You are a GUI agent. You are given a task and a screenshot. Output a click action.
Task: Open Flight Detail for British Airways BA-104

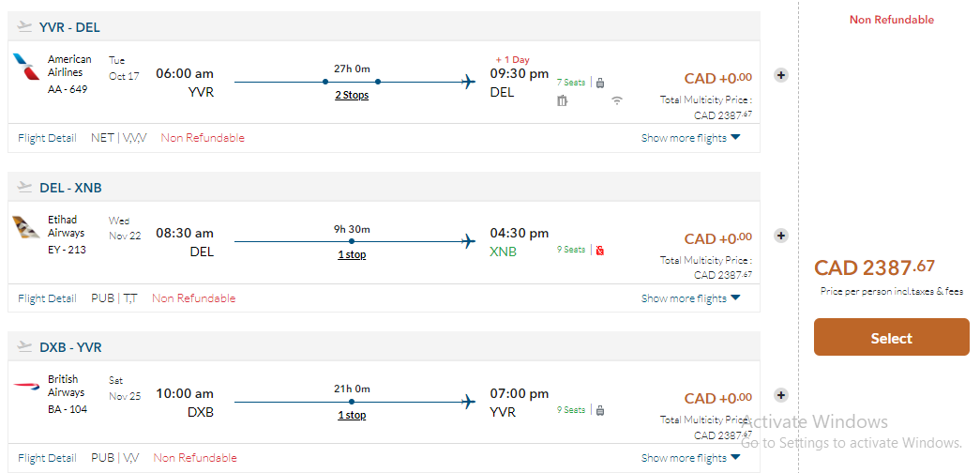[47, 458]
